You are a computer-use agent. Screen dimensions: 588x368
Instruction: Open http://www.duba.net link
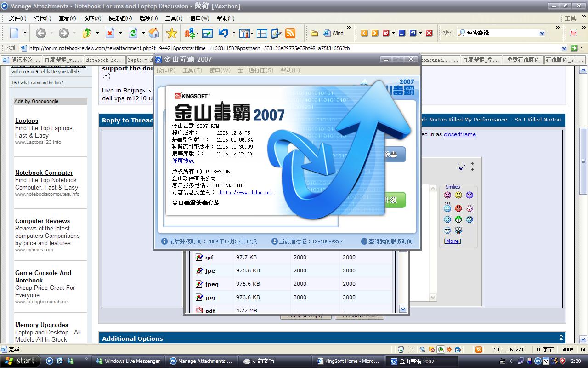(x=246, y=193)
